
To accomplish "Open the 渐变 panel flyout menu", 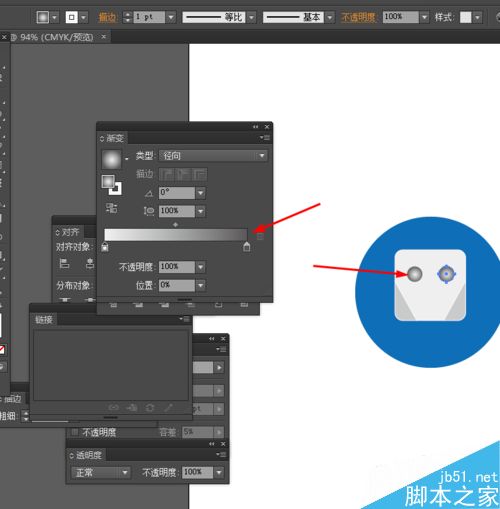I will pyautogui.click(x=265, y=138).
